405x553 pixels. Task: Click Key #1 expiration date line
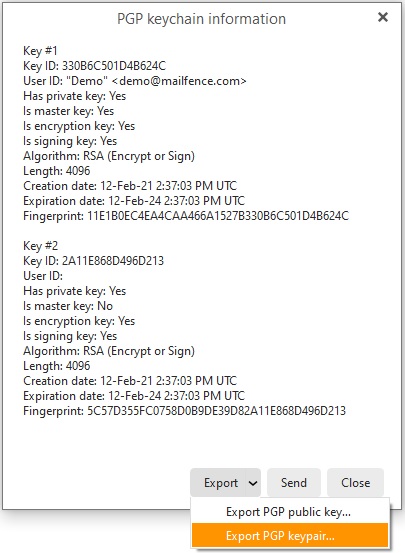[134, 201]
